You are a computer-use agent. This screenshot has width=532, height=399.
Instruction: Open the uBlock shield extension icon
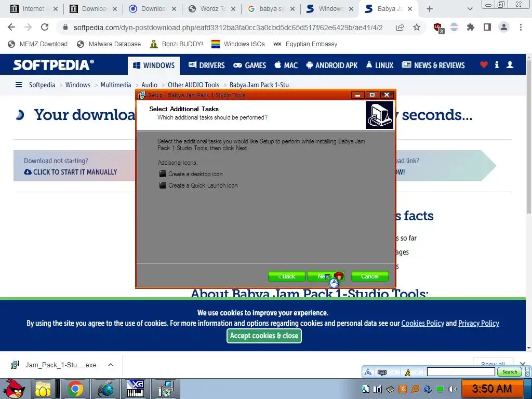[x=438, y=28]
